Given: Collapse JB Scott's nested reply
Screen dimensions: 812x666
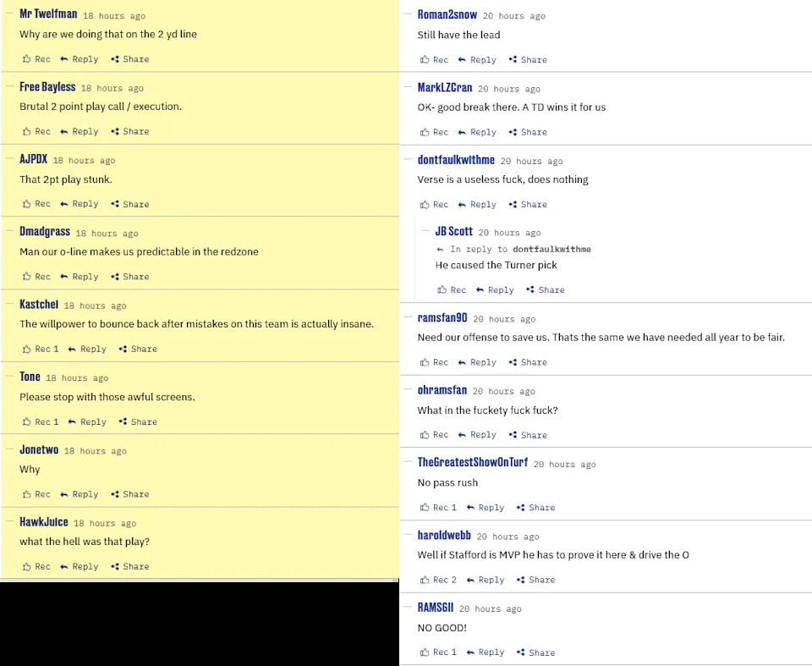Looking at the screenshot, I should coord(425,231).
